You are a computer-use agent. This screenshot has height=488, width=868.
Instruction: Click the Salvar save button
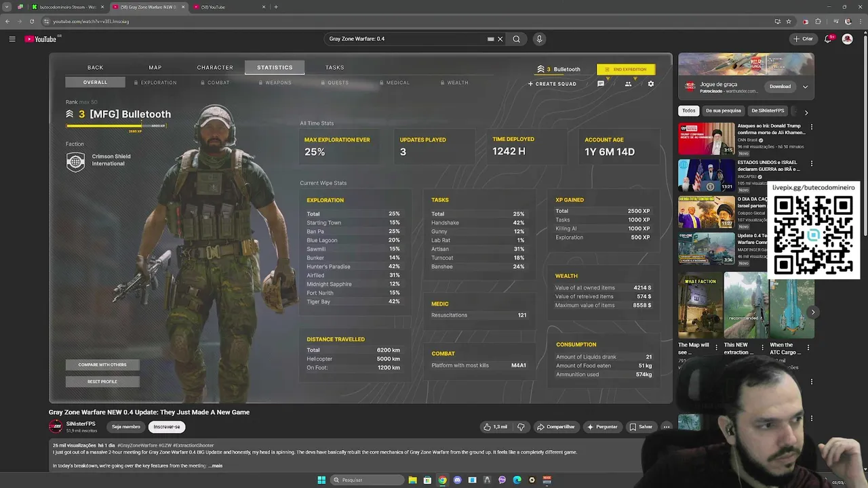641,427
